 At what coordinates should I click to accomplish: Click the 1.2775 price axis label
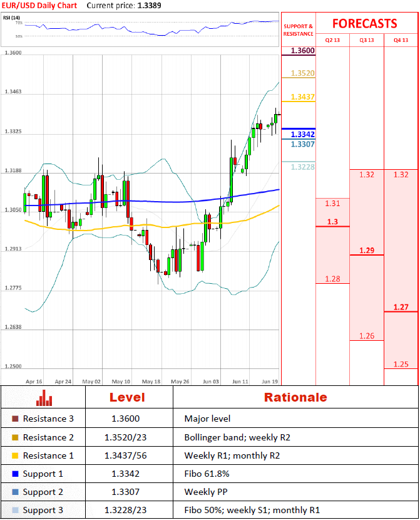(13, 288)
